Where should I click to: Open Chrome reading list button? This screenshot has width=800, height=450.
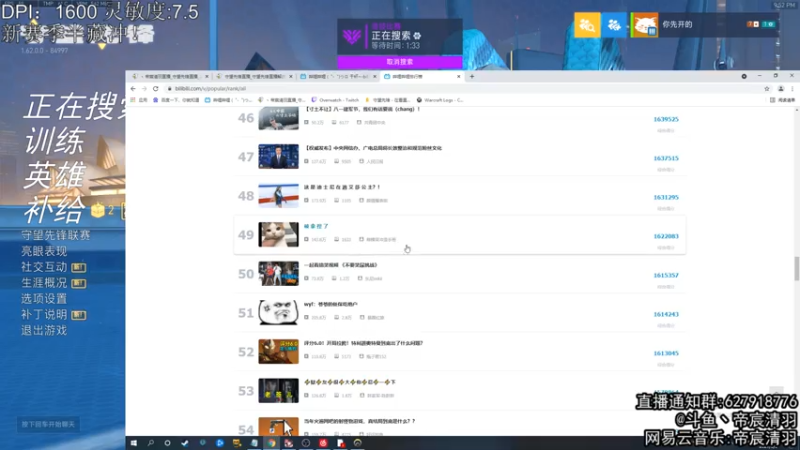(x=782, y=100)
